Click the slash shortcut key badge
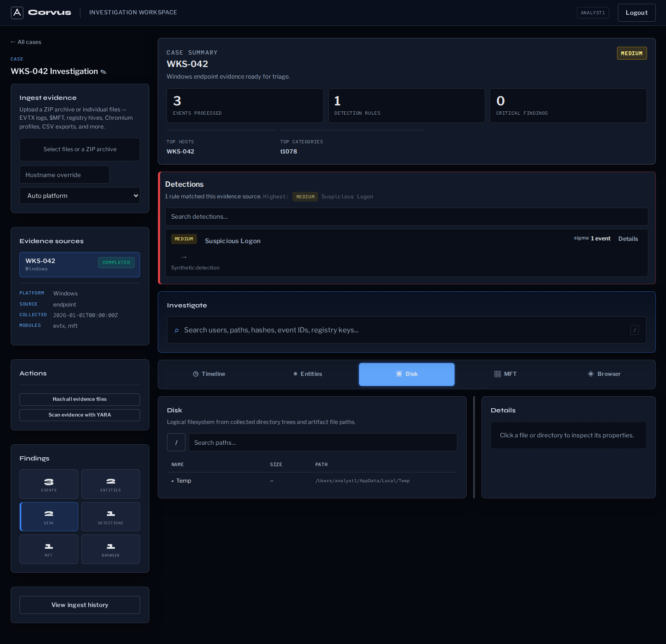The height and width of the screenshot is (644, 666). tap(635, 330)
